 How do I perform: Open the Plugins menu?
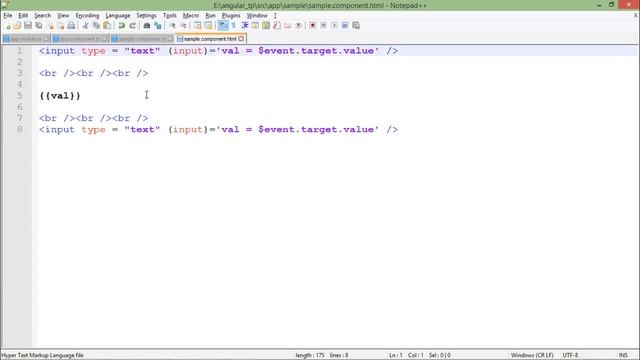click(x=231, y=16)
